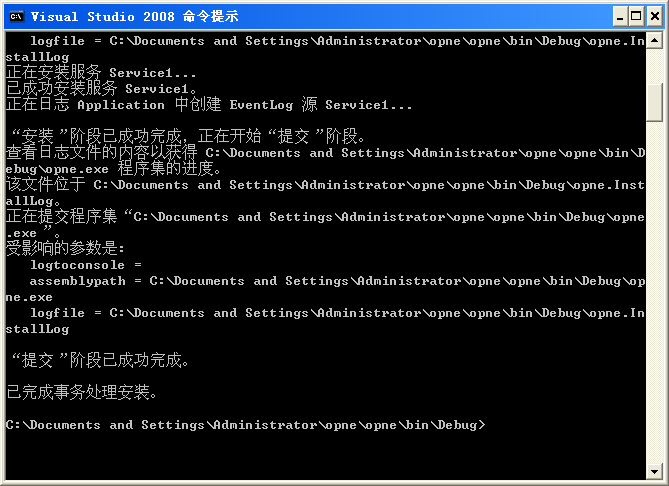Click the “安装”阶段已成功完成 message
The height and width of the screenshot is (486, 669).
(188, 137)
